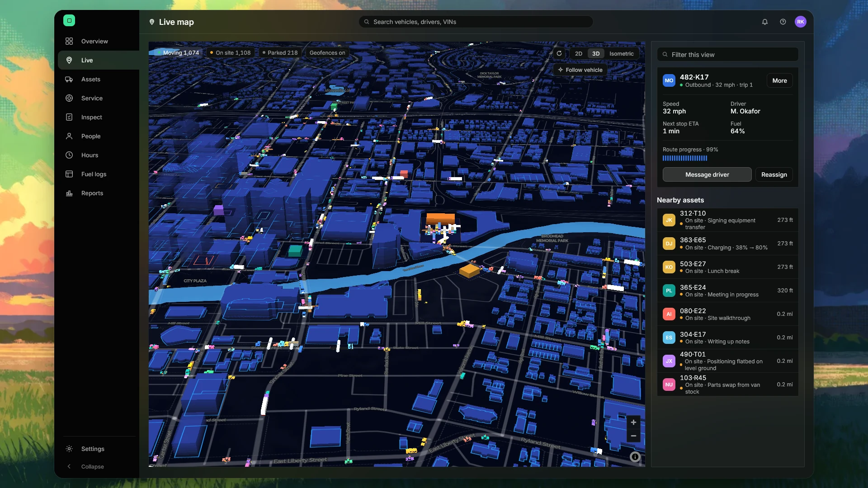This screenshot has height=488, width=868.
Task: Open the notifications bell
Action: tap(765, 22)
